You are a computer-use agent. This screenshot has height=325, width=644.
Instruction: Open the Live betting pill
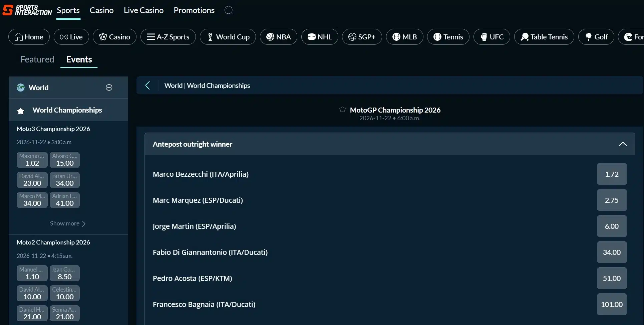tap(71, 37)
